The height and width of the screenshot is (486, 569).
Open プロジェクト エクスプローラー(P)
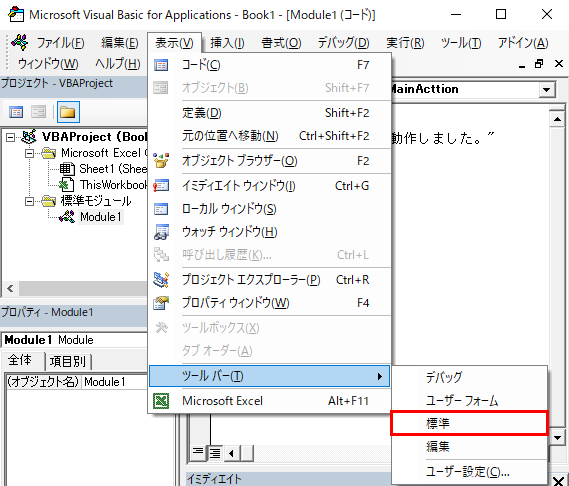pos(269,280)
